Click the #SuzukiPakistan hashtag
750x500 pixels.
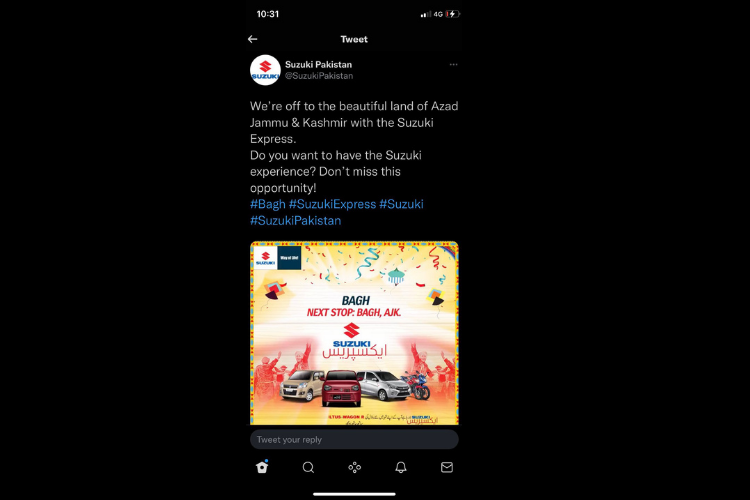tap(296, 221)
